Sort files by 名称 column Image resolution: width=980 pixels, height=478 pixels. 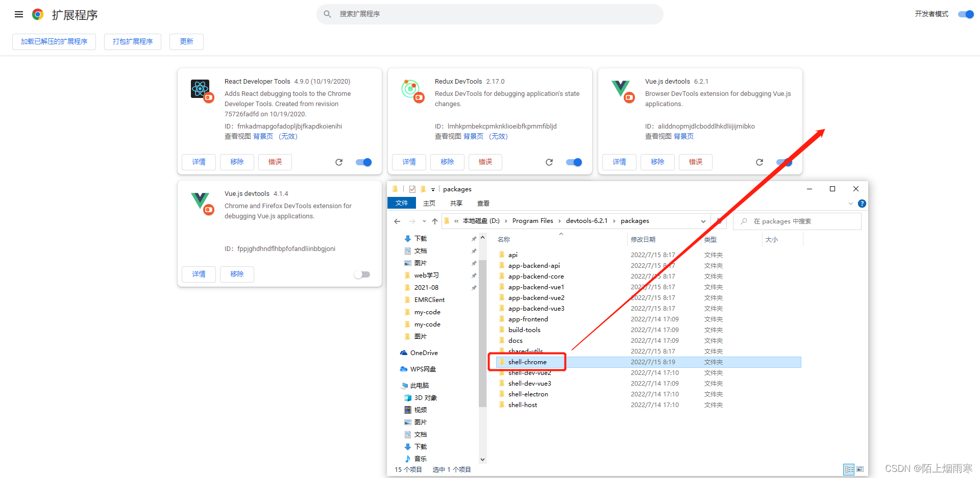[x=560, y=240]
